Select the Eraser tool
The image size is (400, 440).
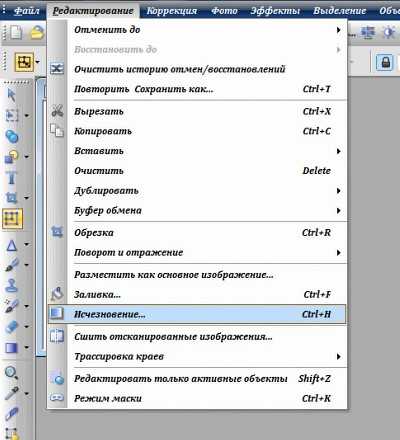click(x=12, y=327)
